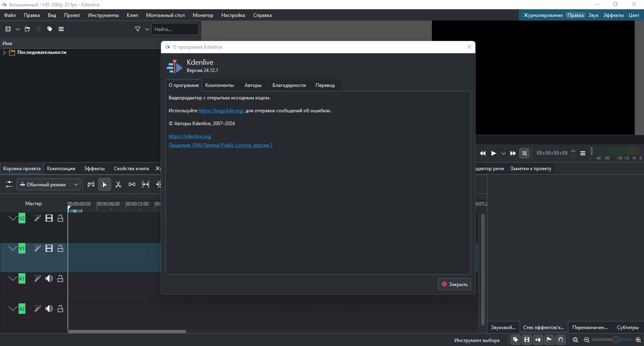Collapse track V2 chevron
The width and height of the screenshot is (644, 346).
pos(13,218)
